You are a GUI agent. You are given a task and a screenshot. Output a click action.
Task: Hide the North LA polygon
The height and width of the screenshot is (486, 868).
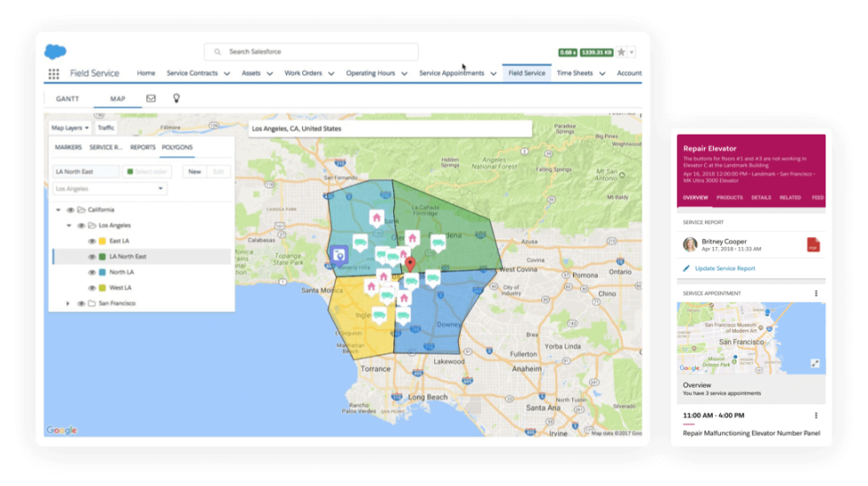pos(92,273)
